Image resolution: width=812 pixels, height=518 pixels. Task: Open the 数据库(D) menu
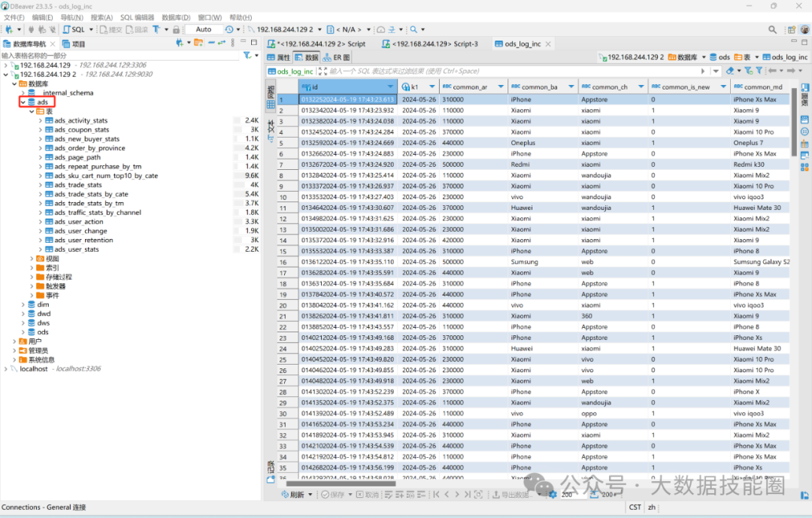[x=176, y=17]
